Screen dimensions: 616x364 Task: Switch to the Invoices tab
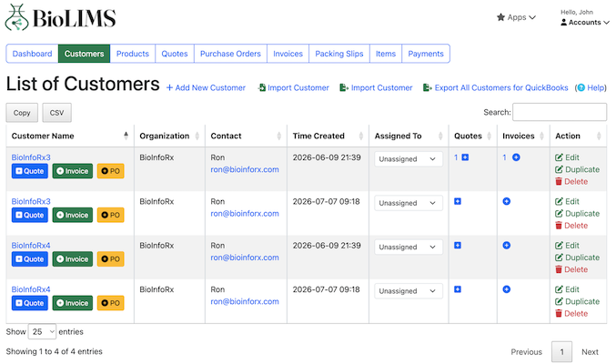[x=288, y=54]
